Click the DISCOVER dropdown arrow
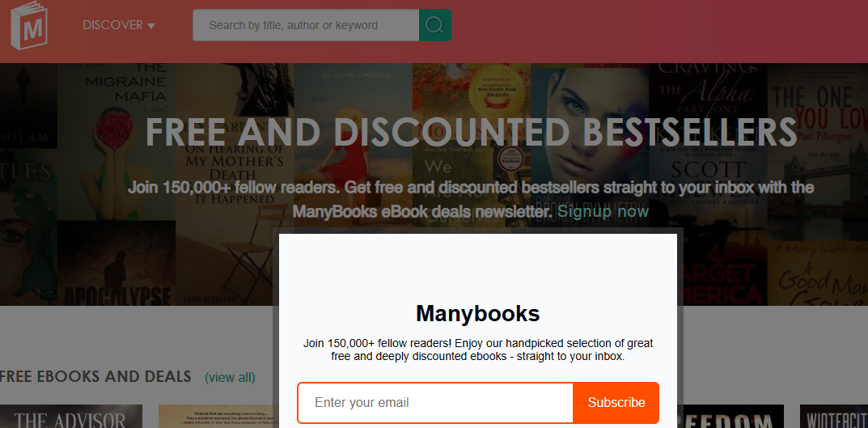Screen dimensions: 868x428 151,26
